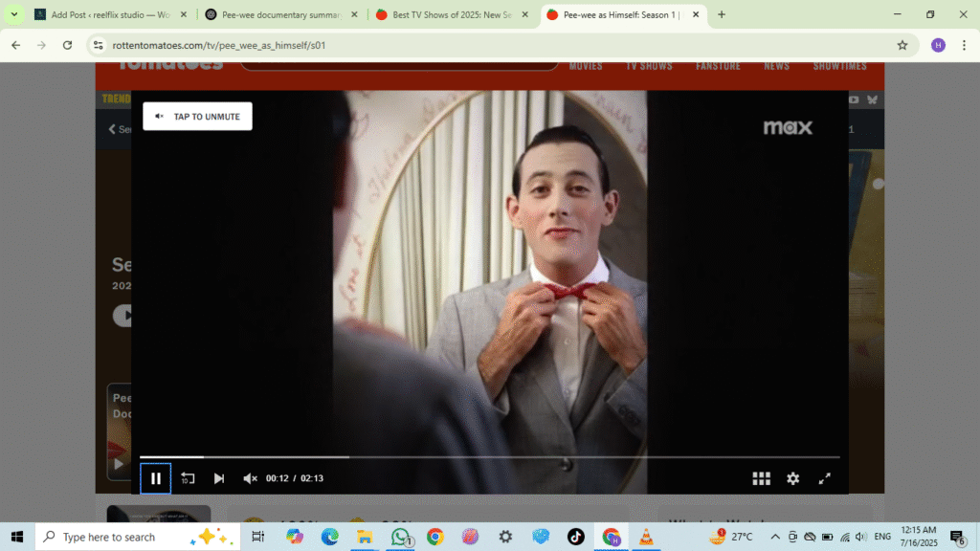
Task: Open the MOVIES menu on Rotten Tomatoes
Action: 586,66
